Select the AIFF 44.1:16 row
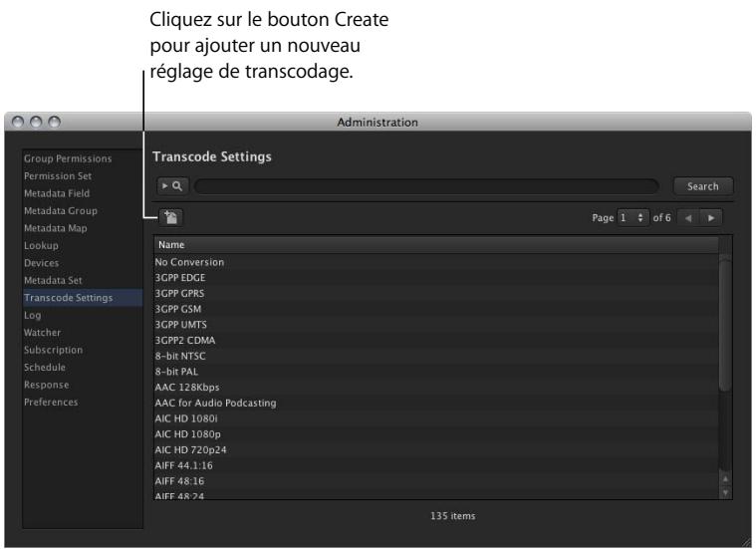The image size is (756, 549). (436, 465)
